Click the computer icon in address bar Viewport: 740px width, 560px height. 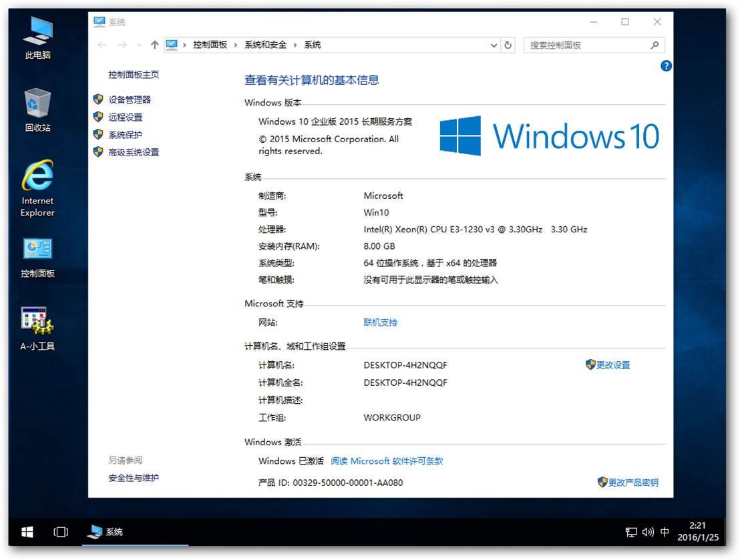click(x=172, y=45)
